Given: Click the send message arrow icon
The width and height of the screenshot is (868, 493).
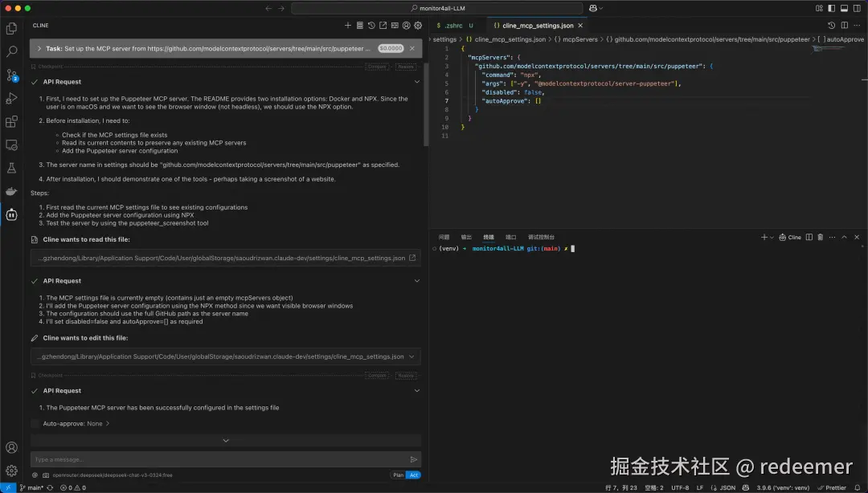Looking at the screenshot, I should [414, 459].
